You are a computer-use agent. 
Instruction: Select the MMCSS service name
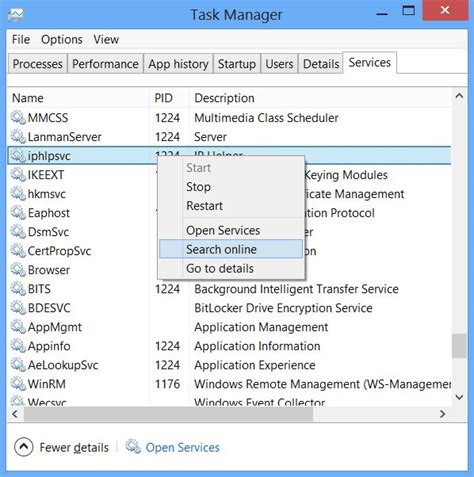click(x=48, y=118)
